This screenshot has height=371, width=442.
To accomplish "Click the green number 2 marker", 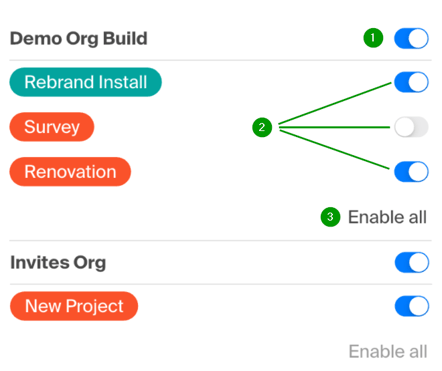I will (262, 127).
